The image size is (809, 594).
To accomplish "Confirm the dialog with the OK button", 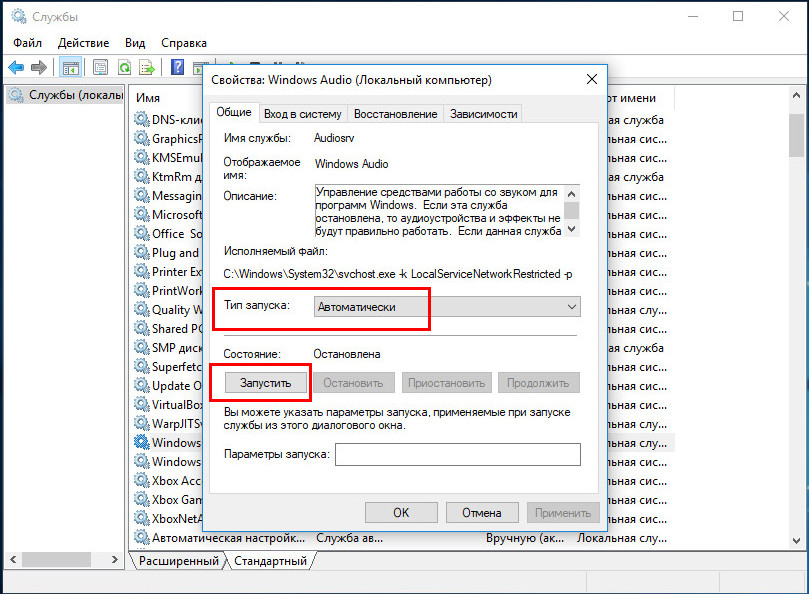I will pyautogui.click(x=400, y=512).
